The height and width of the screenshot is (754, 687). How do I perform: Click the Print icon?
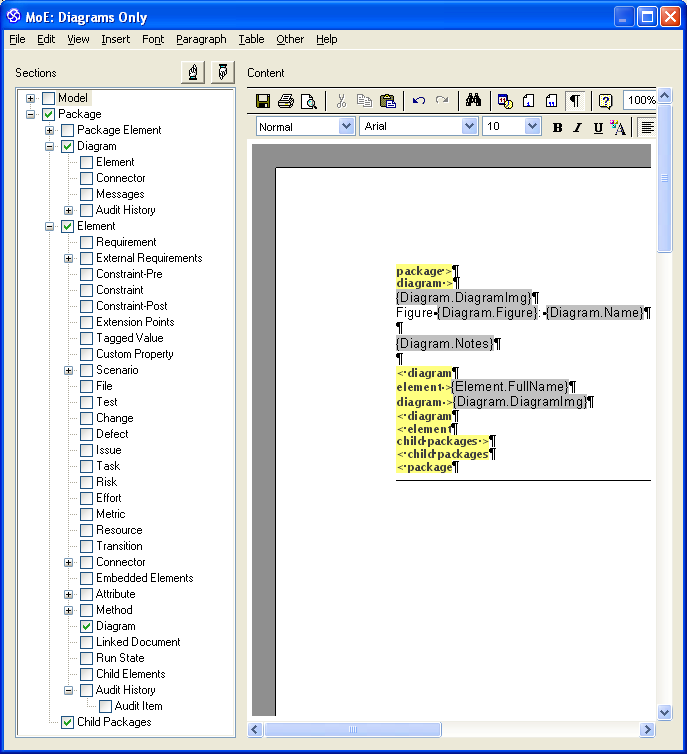(286, 101)
